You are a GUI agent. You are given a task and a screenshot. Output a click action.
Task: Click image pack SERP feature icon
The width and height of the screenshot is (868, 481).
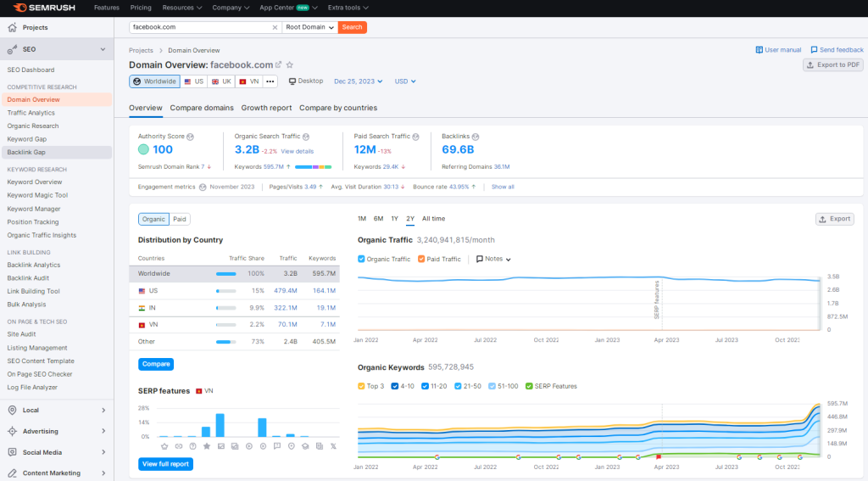(x=221, y=446)
